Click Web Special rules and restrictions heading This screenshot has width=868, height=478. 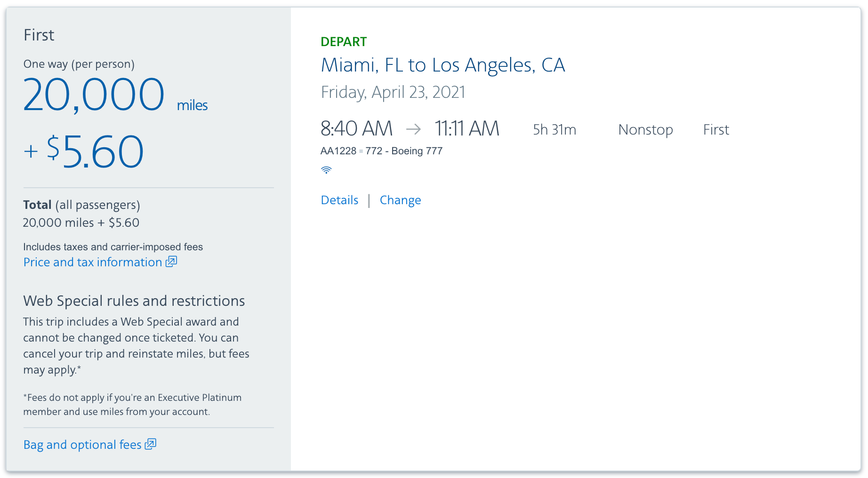(134, 301)
